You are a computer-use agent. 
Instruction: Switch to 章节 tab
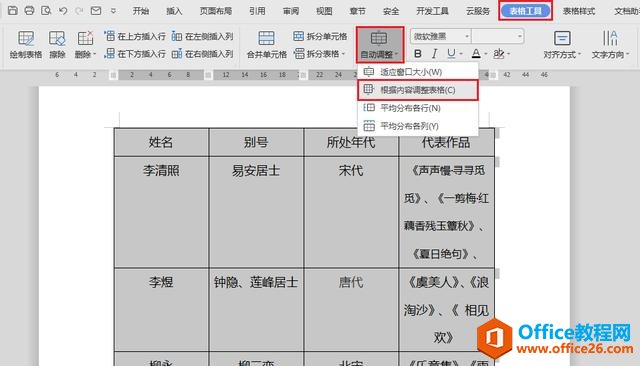coord(358,11)
